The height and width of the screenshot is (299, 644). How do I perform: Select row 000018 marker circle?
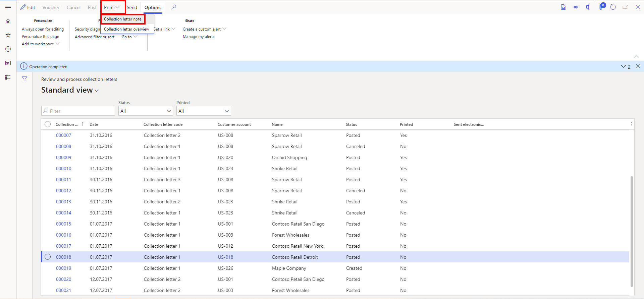click(x=48, y=257)
